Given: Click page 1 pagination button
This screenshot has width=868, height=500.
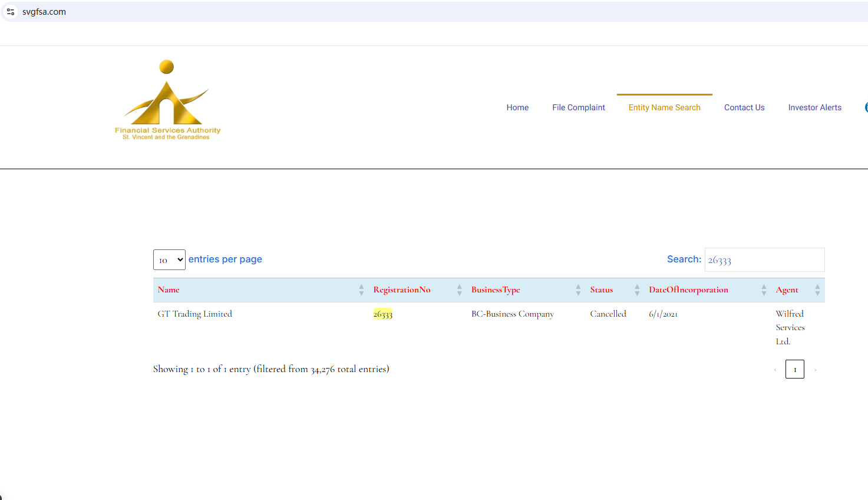Looking at the screenshot, I should click(794, 370).
